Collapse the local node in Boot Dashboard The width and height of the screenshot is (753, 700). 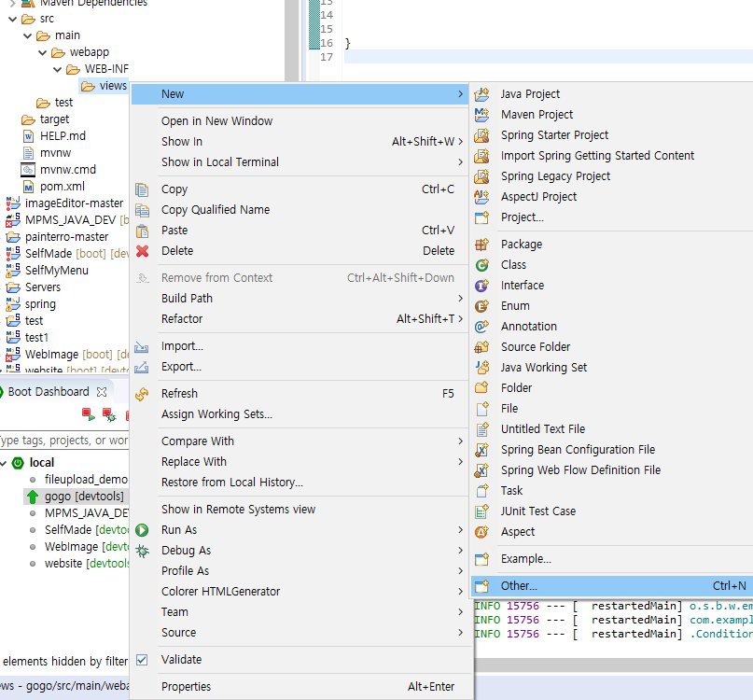[4, 463]
